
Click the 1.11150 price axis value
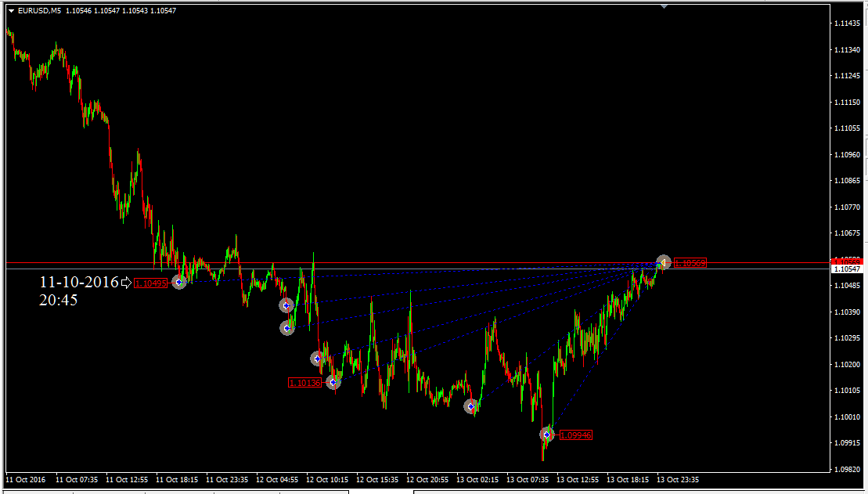(x=847, y=103)
